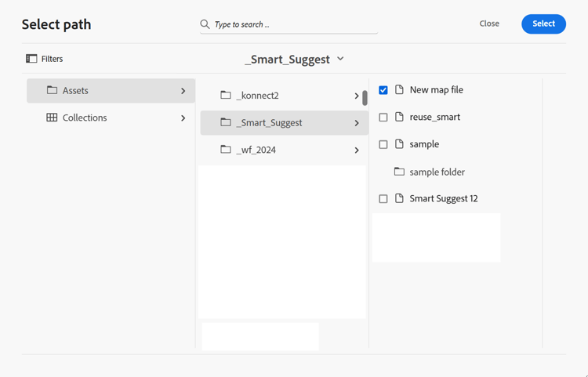Check the reuse_smart checkbox
588x377 pixels.
[x=383, y=118]
